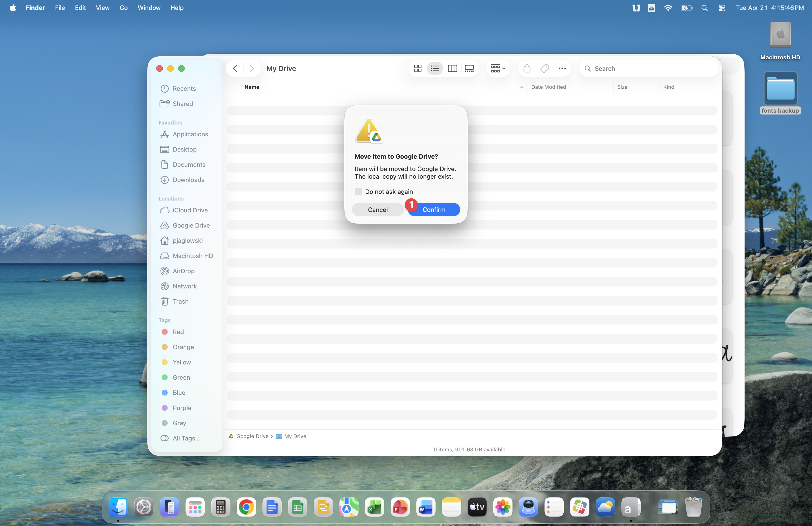Check 'Do not ask again' checkbox

(x=358, y=191)
